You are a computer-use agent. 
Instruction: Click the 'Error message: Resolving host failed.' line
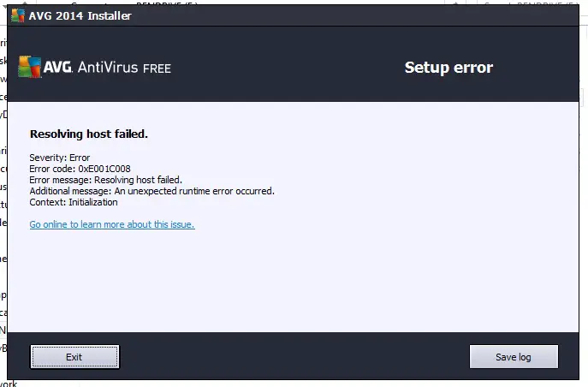[x=106, y=180]
